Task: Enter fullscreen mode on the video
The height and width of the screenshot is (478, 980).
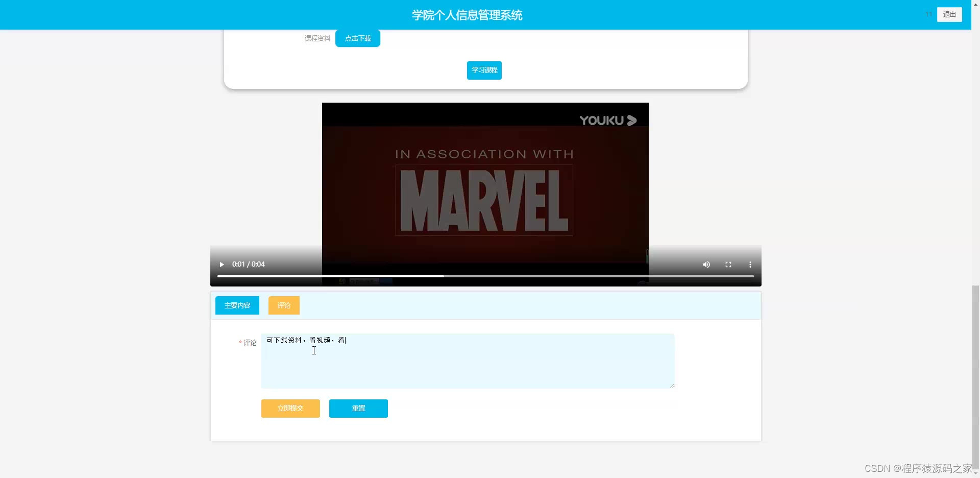Action: point(728,265)
